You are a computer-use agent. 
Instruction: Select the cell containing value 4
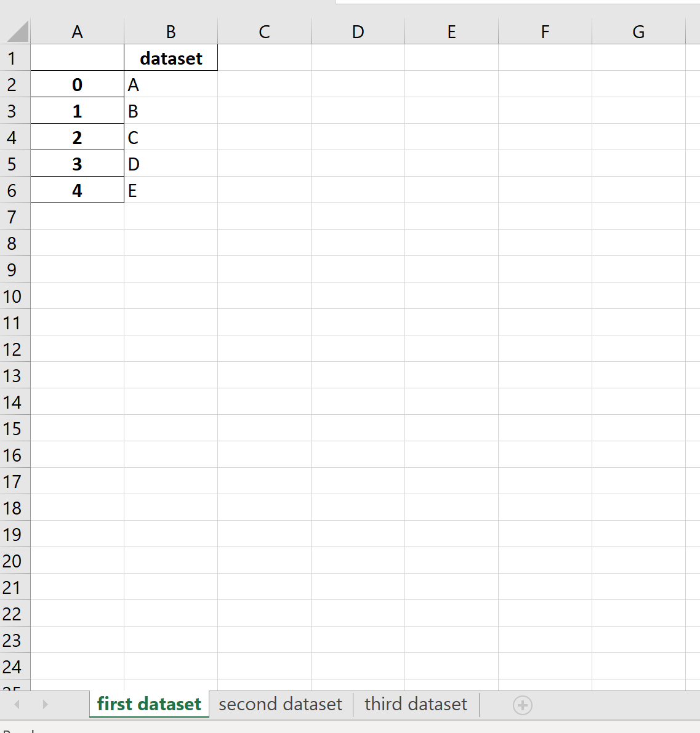(x=77, y=190)
